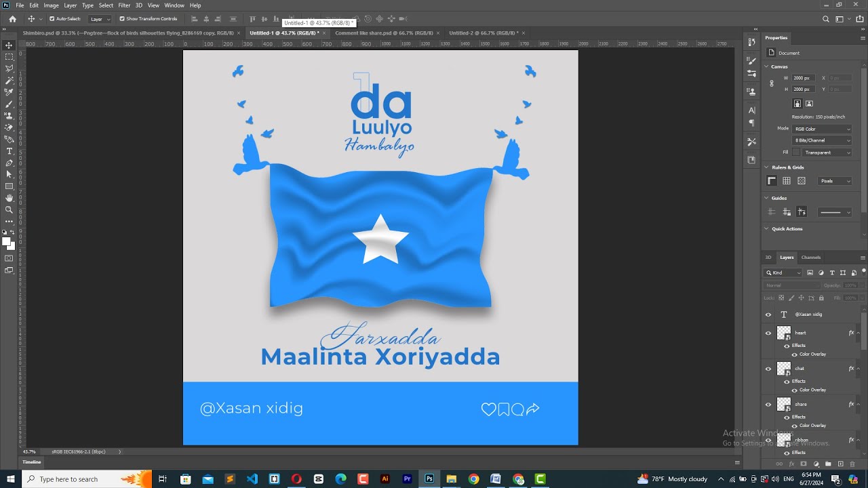Open the Kind layer filter dropdown
This screenshot has width=868, height=488.
coord(783,272)
